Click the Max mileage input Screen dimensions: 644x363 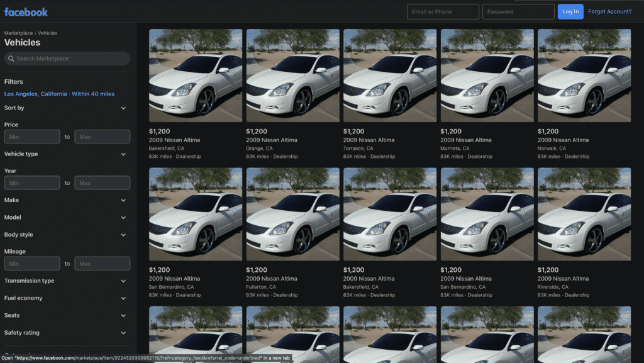[x=102, y=263]
